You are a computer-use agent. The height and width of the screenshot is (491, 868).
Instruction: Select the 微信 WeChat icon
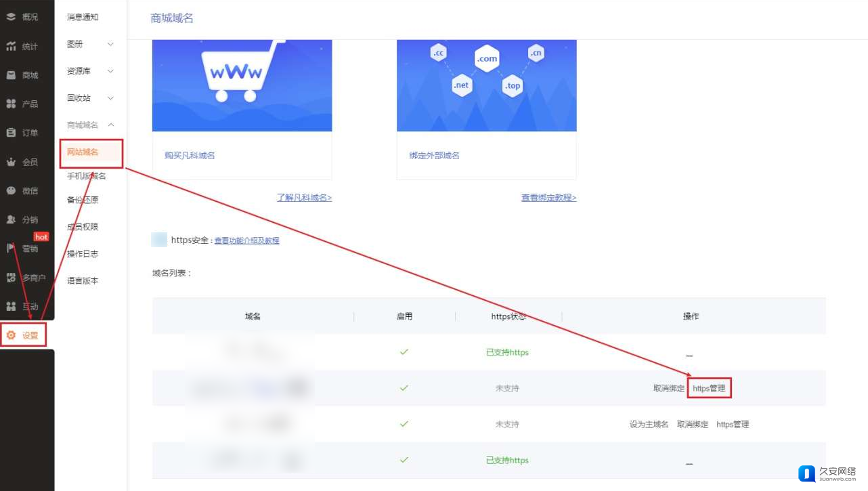tap(11, 191)
